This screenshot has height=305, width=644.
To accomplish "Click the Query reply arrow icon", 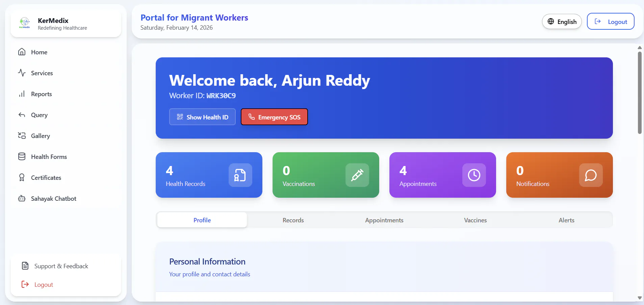I will click(22, 115).
